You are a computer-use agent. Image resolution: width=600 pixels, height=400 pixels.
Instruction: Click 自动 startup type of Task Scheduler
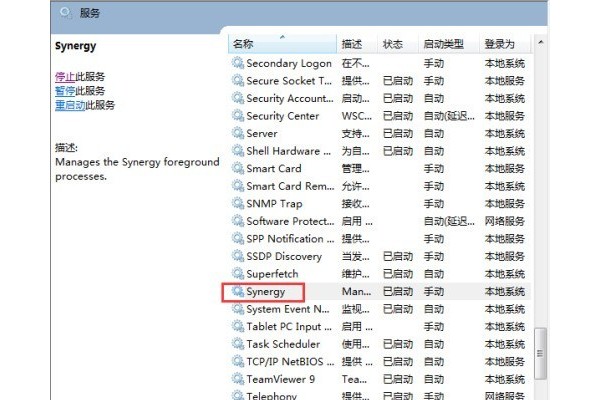434,344
